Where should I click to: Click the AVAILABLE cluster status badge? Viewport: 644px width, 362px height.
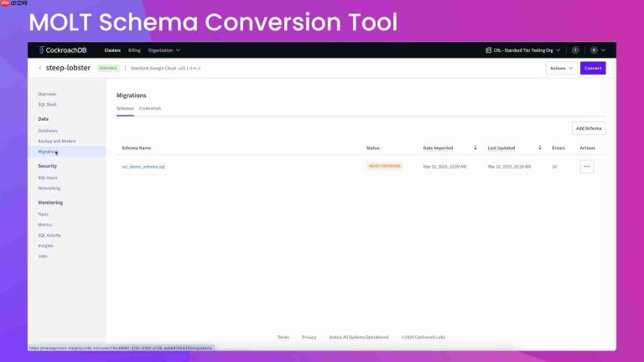tap(108, 68)
